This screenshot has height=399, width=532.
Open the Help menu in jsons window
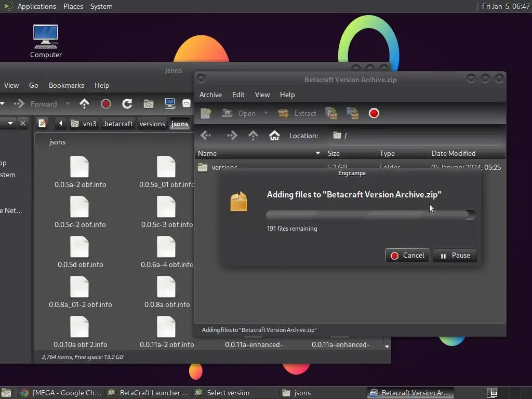[x=102, y=86]
